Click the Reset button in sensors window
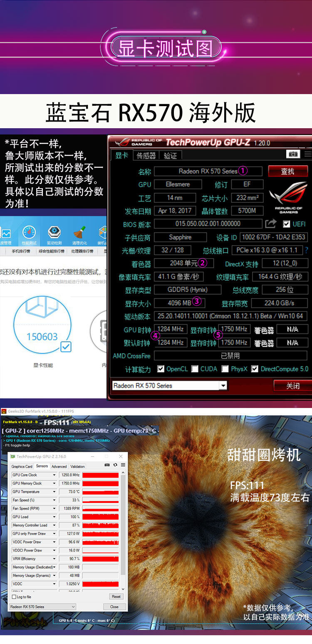312x644 pixels. pyautogui.click(x=116, y=597)
